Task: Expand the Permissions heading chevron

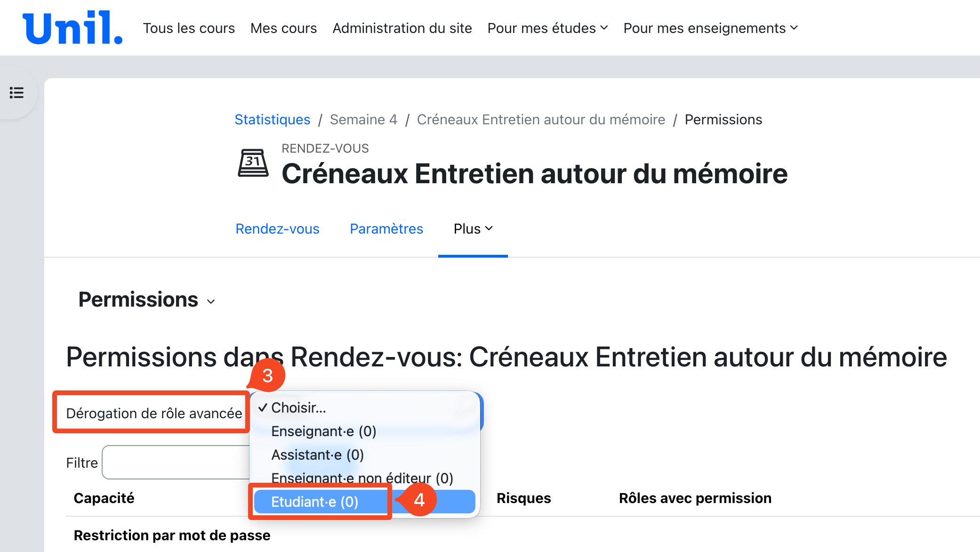Action: pyautogui.click(x=211, y=301)
